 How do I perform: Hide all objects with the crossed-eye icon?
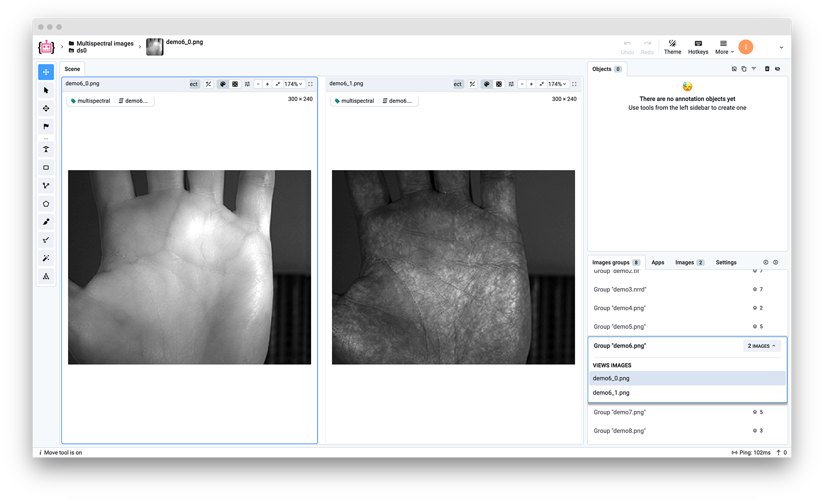point(777,68)
